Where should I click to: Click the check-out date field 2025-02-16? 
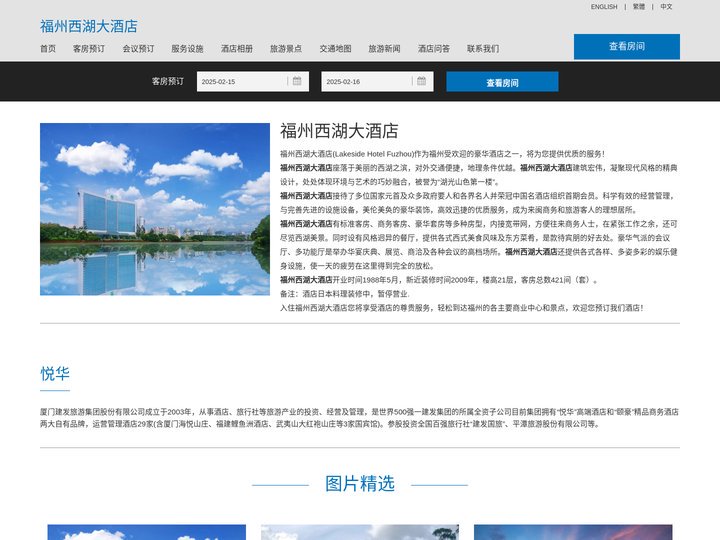(377, 81)
